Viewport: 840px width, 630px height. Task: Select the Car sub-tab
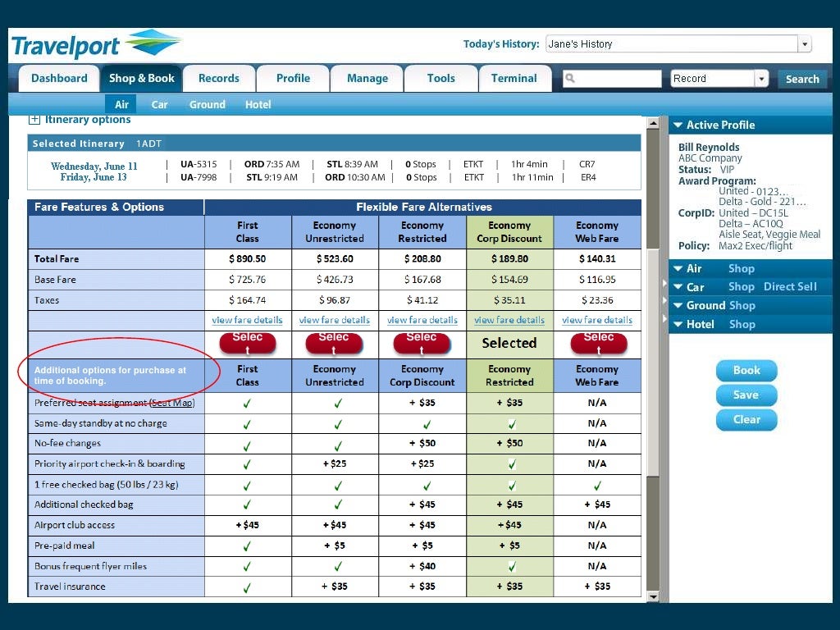159,104
